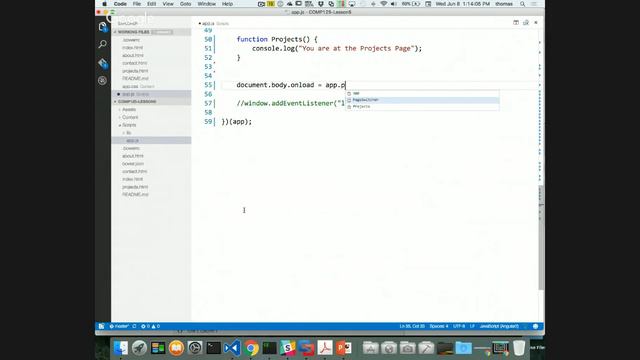Click the Wi-Fi icon in the menu bar
The height and width of the screenshot is (360, 640).
click(384, 4)
